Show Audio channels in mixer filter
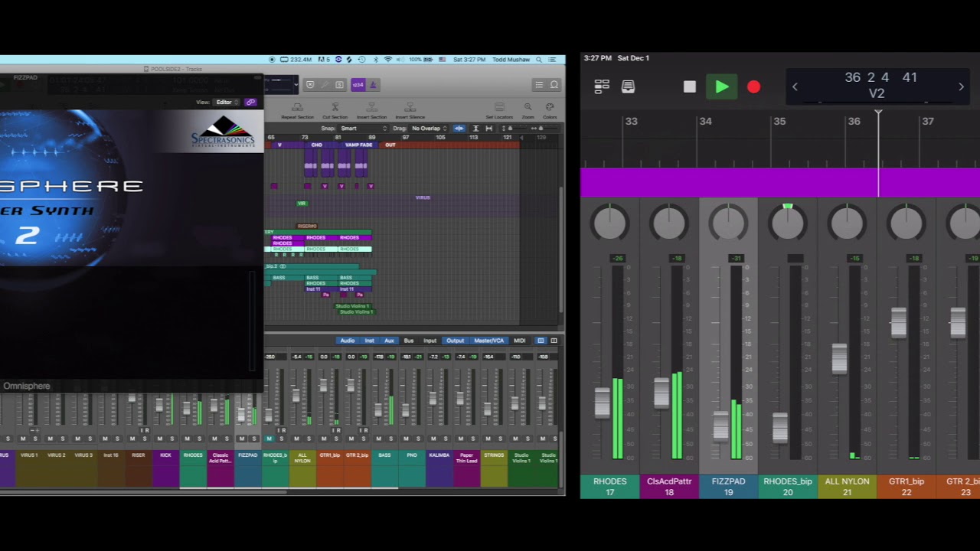This screenshot has height=551, width=980. coord(348,341)
